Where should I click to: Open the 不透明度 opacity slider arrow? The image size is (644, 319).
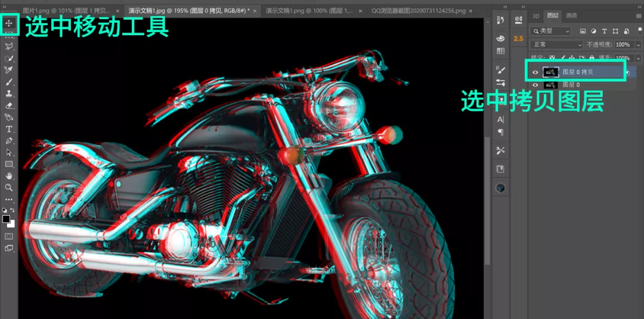pos(638,44)
